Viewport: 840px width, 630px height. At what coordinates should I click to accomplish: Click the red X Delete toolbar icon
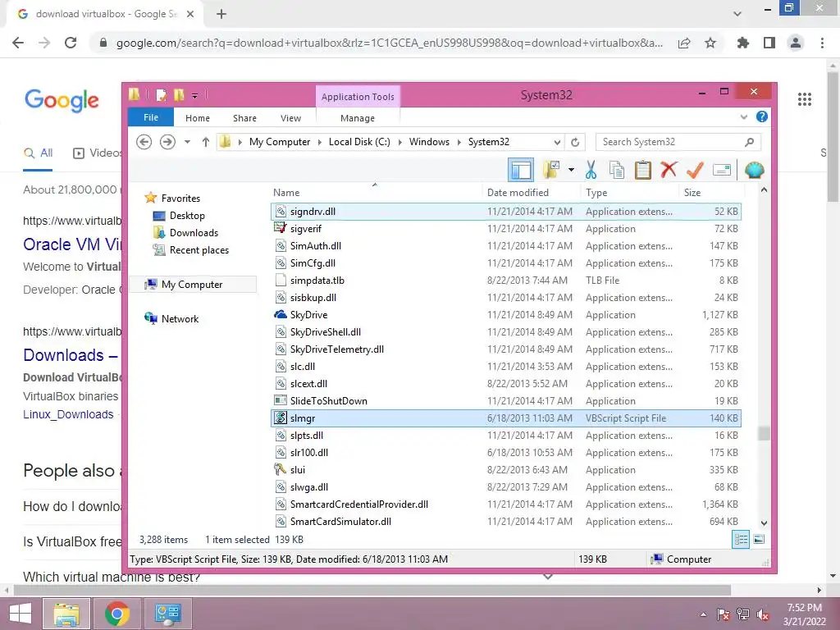[x=669, y=170]
